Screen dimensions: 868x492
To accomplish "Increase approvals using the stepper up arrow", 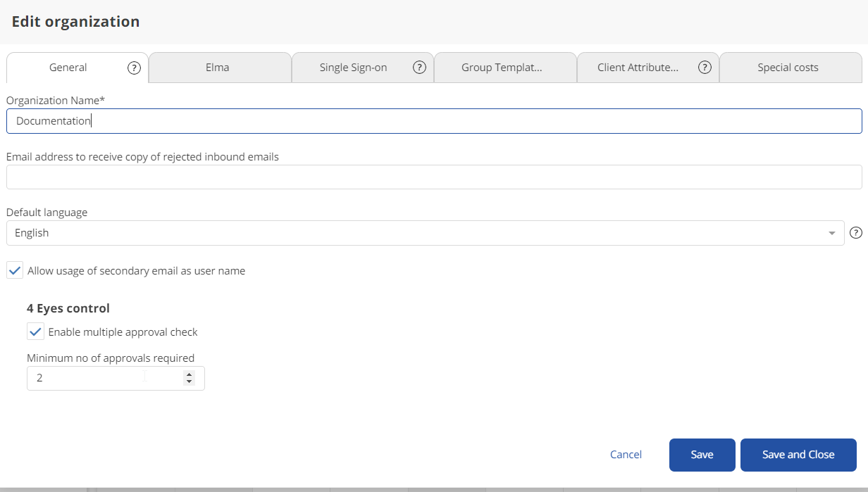I will [x=189, y=374].
